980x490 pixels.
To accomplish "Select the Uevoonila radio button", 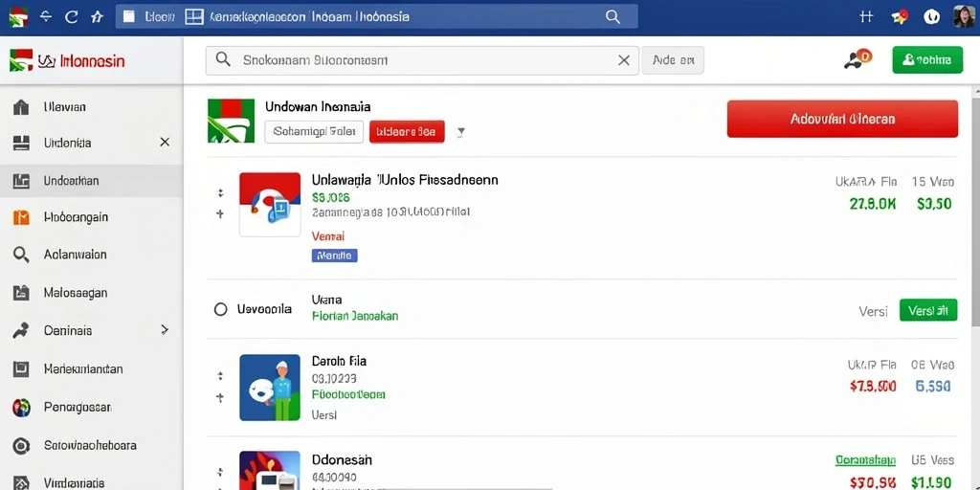I will 220,309.
